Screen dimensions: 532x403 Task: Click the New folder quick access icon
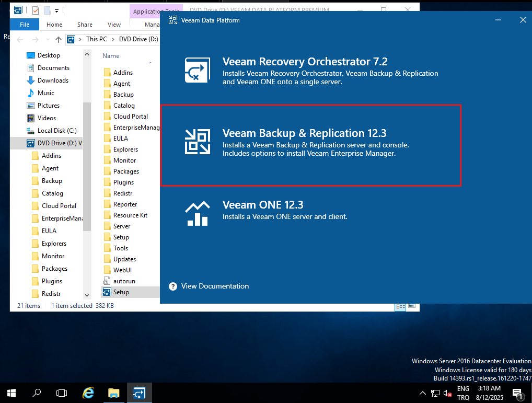(x=47, y=10)
